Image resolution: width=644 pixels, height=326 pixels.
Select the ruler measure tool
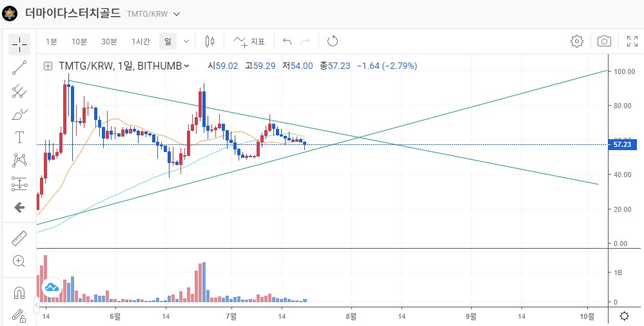pyautogui.click(x=19, y=238)
